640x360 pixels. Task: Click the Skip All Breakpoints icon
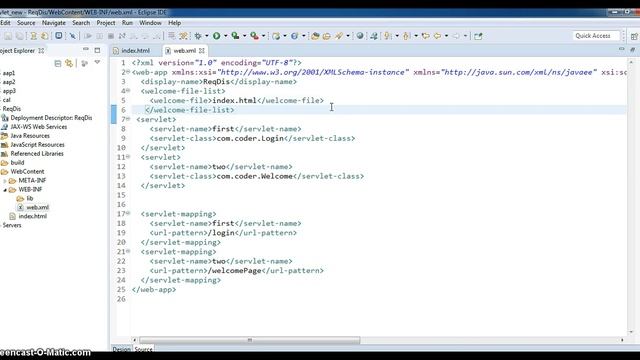[73, 36]
